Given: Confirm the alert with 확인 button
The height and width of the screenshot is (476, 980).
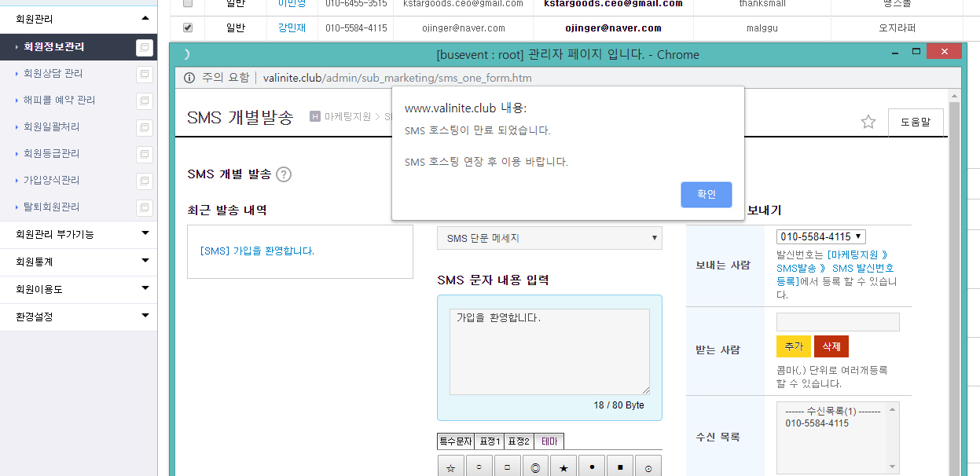Looking at the screenshot, I should [x=707, y=195].
